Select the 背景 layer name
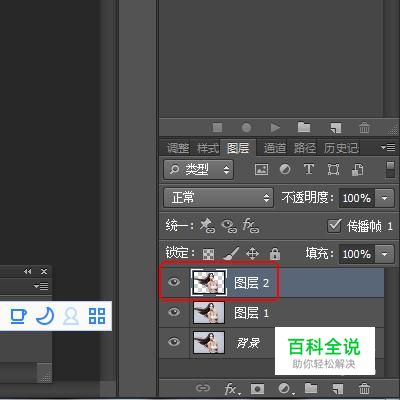 point(248,343)
